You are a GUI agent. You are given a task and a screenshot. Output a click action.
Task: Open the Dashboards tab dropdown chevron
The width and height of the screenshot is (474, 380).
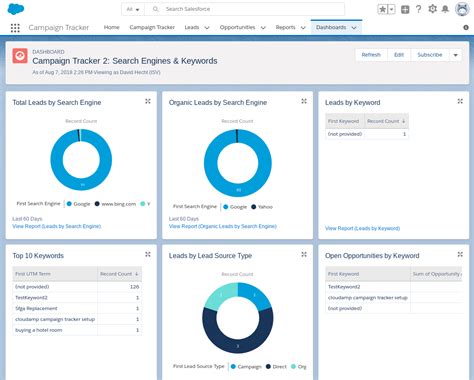coord(354,28)
